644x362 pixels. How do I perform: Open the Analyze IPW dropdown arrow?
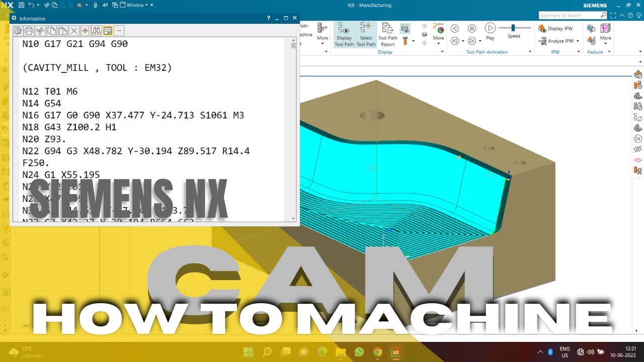(578, 41)
